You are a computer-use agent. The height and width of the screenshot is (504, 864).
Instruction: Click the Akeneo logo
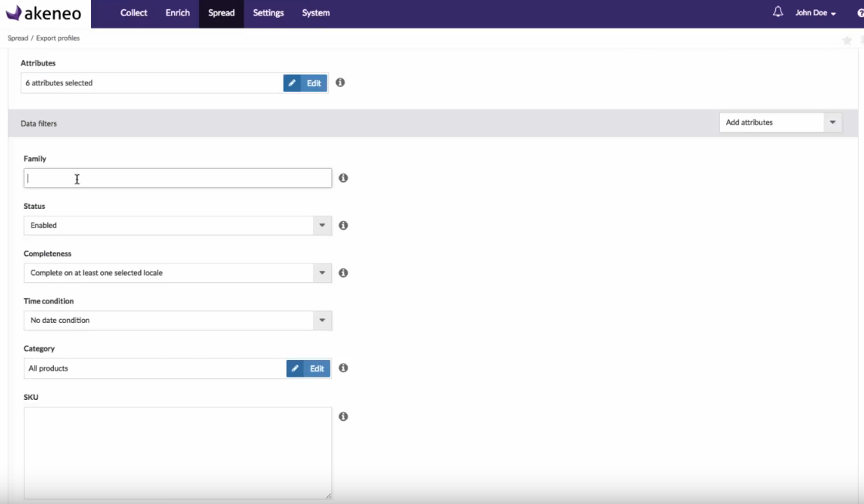tap(43, 12)
